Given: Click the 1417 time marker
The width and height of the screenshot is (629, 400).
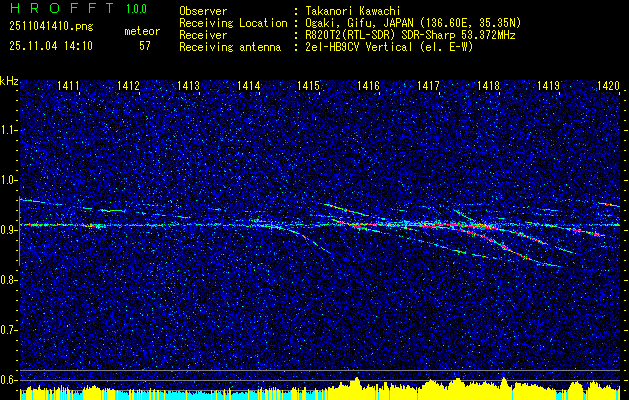Looking at the screenshot, I should (428, 85).
